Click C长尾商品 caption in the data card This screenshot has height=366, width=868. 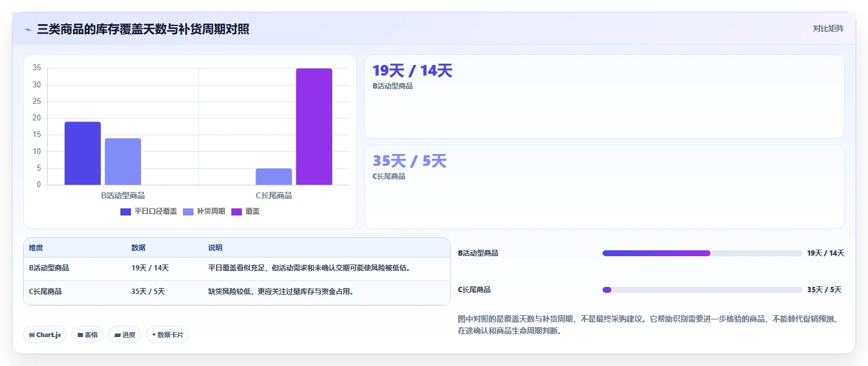tap(389, 177)
